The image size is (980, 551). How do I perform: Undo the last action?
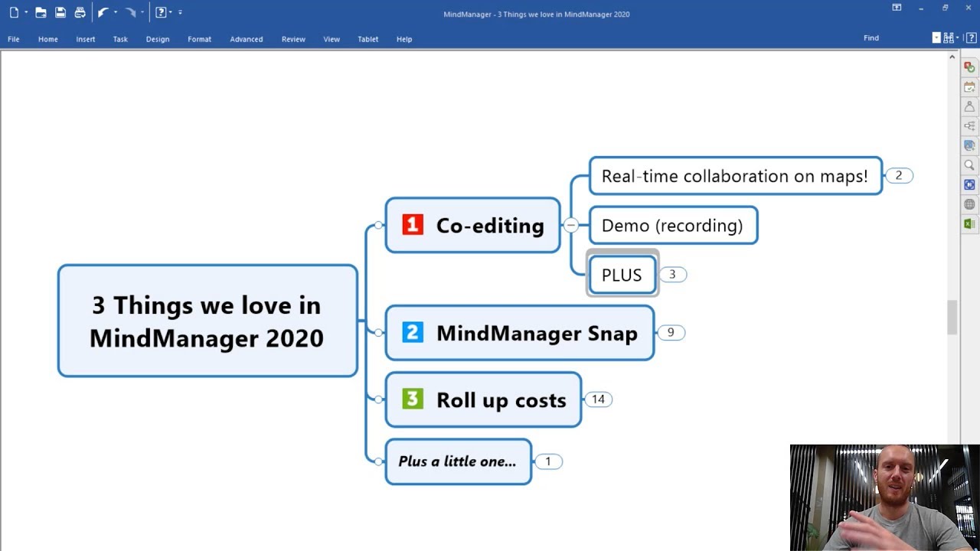coord(103,12)
